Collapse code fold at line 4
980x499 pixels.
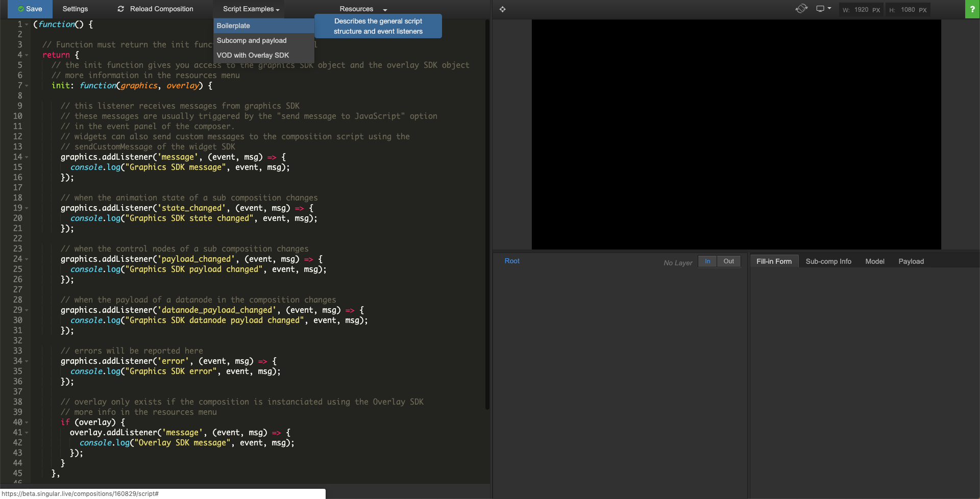27,55
